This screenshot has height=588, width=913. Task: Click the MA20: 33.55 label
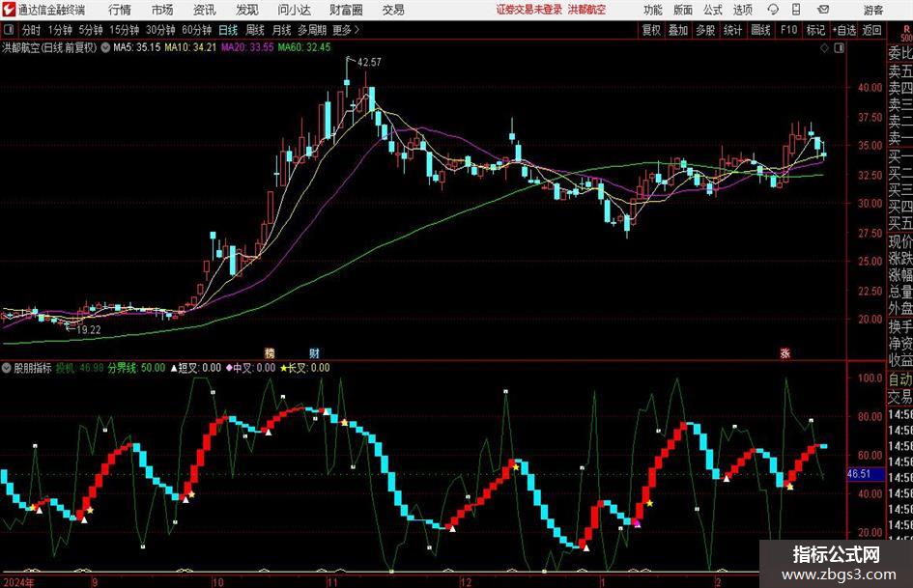pyautogui.click(x=247, y=47)
